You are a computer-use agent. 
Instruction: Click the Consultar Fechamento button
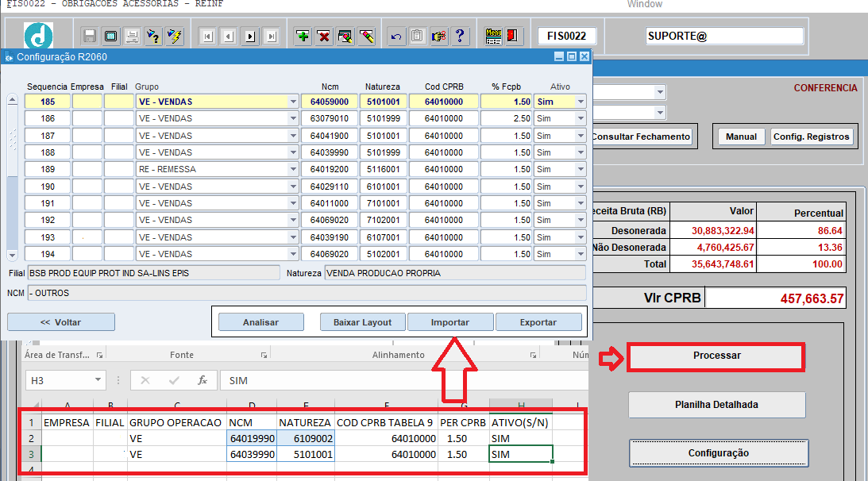click(x=642, y=137)
